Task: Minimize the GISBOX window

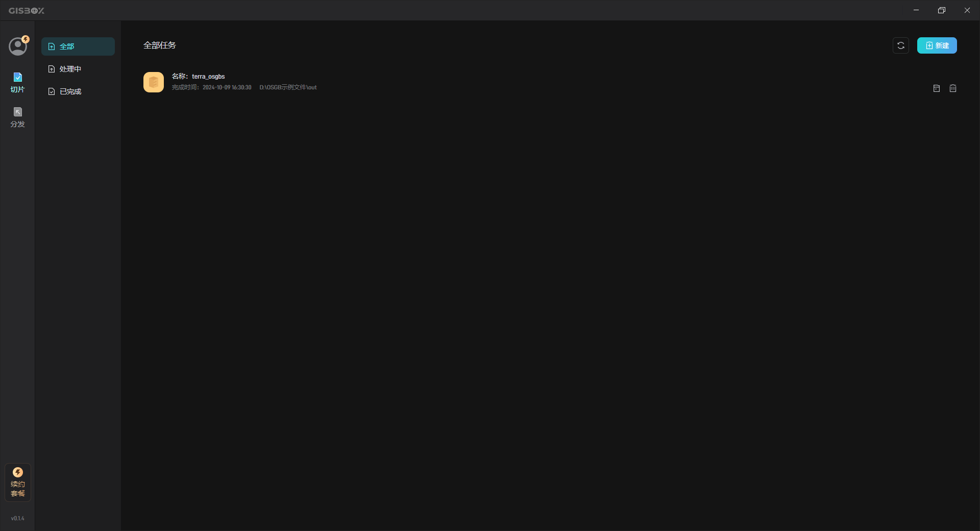Action: pos(916,10)
